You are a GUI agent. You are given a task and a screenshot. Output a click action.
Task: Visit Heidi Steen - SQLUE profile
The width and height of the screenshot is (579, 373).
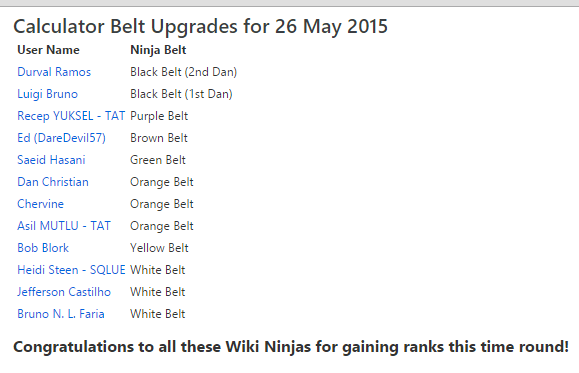pos(71,270)
